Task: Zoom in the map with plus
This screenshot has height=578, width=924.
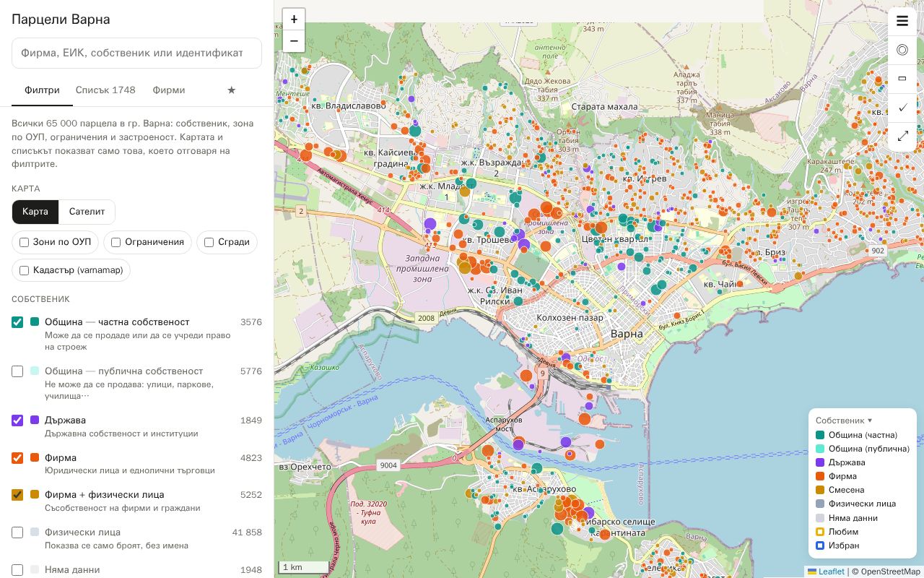Action: (x=294, y=20)
